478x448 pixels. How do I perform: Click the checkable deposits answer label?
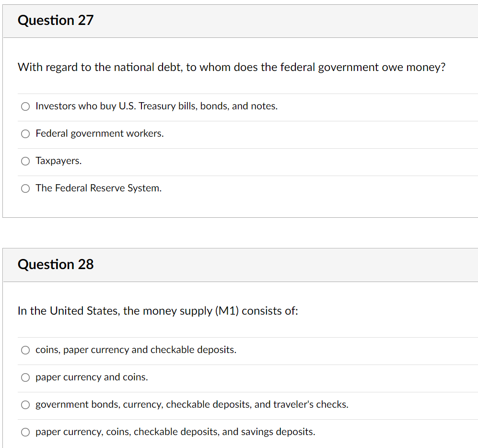coord(136,350)
